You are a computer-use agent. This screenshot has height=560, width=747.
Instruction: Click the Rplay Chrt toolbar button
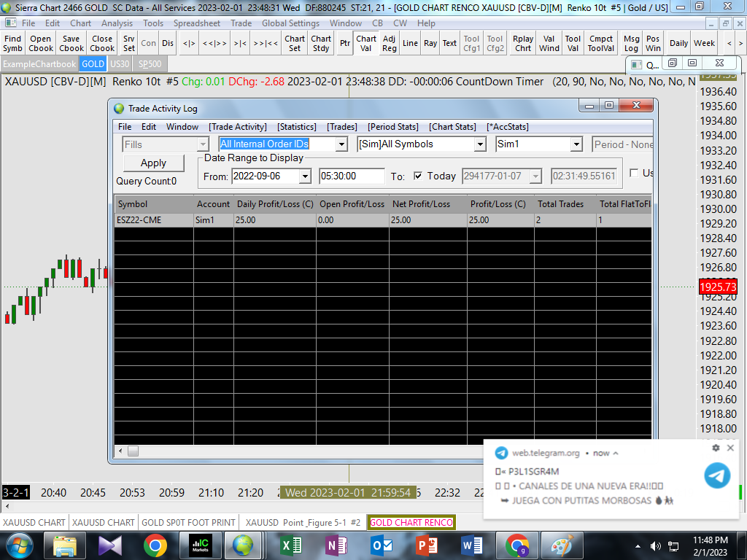click(523, 43)
